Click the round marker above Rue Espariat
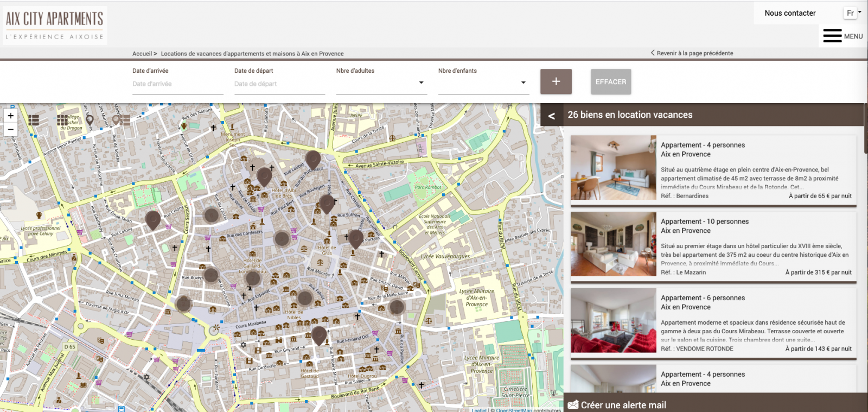 point(253,279)
